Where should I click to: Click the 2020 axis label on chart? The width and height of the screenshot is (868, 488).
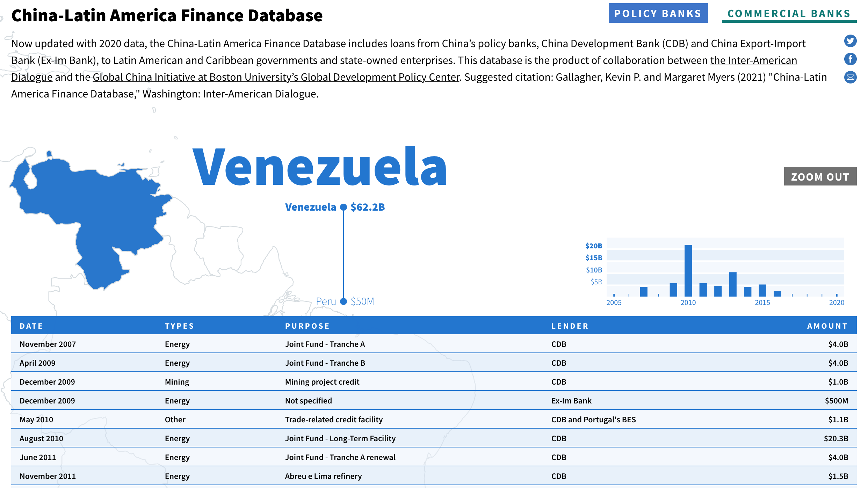coord(837,303)
